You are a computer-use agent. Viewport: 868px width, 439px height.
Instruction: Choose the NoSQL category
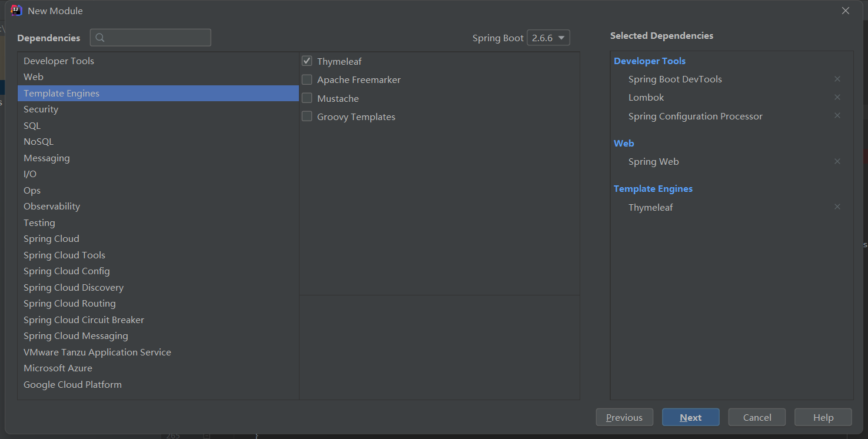pos(158,142)
